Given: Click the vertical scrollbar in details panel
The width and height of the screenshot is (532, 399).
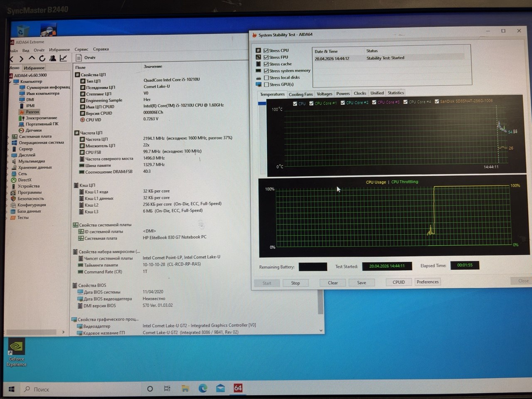Looking at the screenshot, I should (x=320, y=299).
